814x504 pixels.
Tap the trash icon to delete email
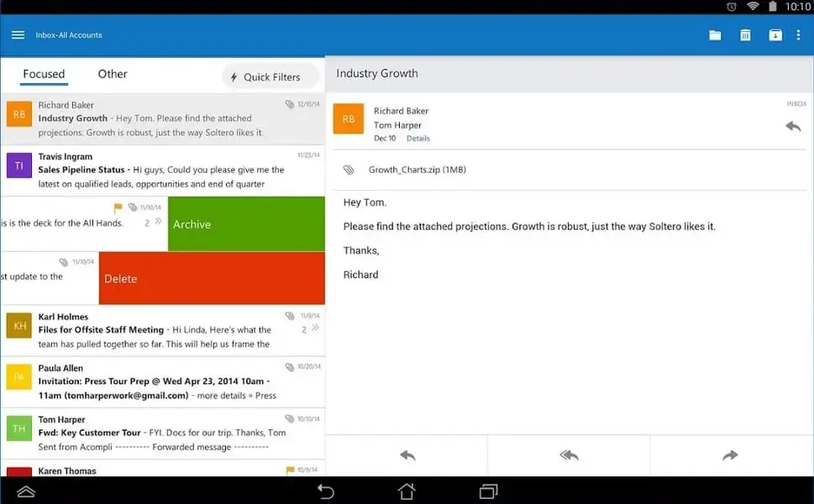(745, 35)
